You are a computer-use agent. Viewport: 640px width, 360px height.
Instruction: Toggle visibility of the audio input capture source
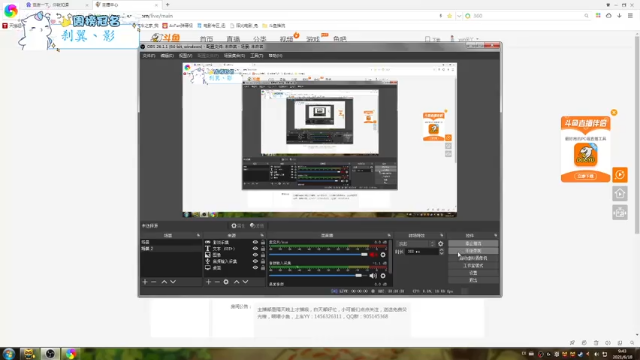pos(255,261)
